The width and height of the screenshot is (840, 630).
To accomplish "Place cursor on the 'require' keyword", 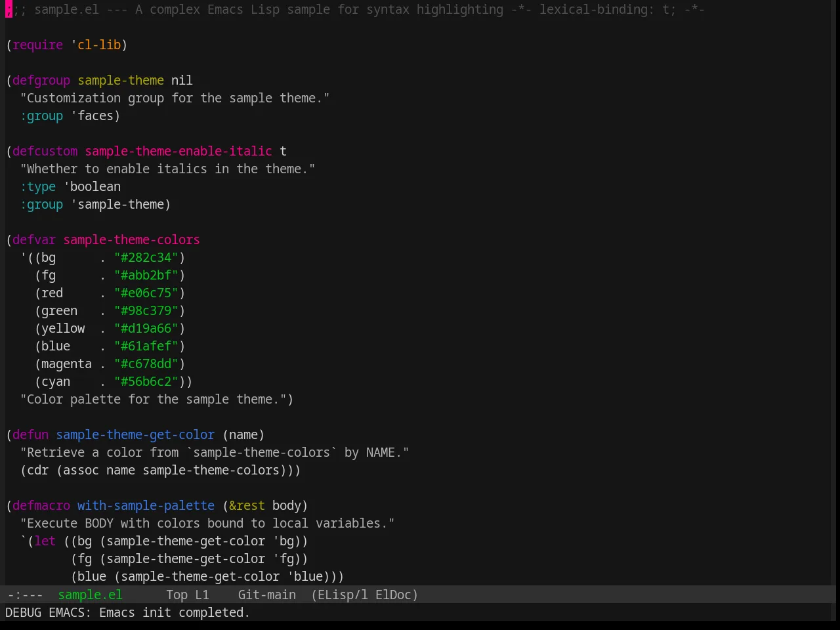I will 37,45.
